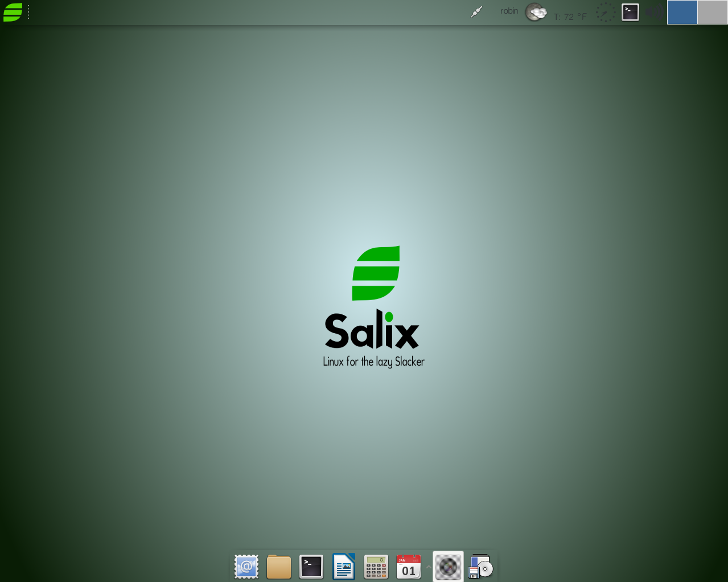Click the highlighted camera lens dock icon

tap(448, 567)
